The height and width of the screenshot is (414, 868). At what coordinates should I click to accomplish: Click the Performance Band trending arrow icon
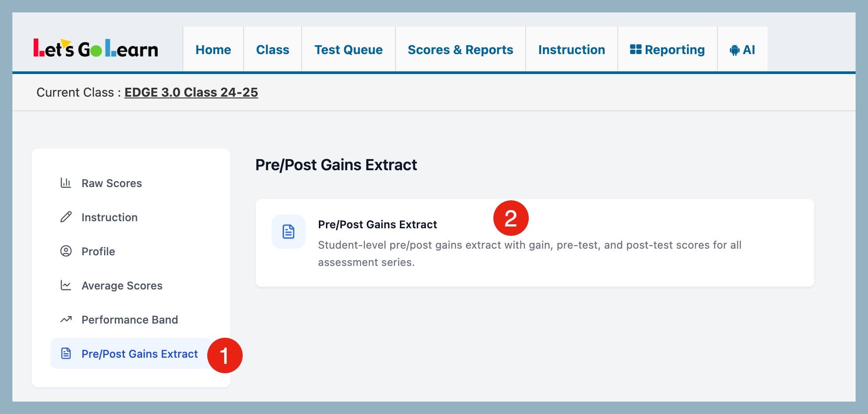tap(66, 320)
